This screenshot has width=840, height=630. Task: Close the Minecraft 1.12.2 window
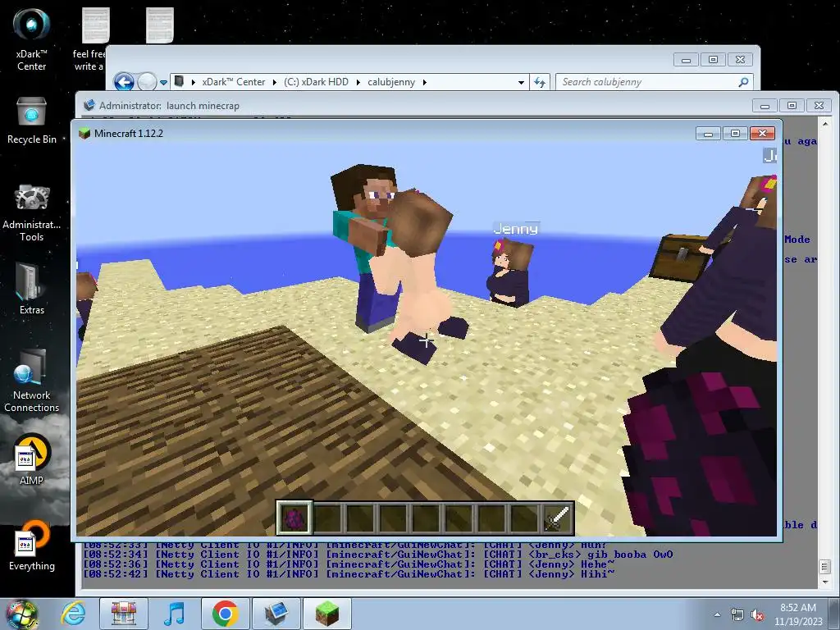coord(762,133)
